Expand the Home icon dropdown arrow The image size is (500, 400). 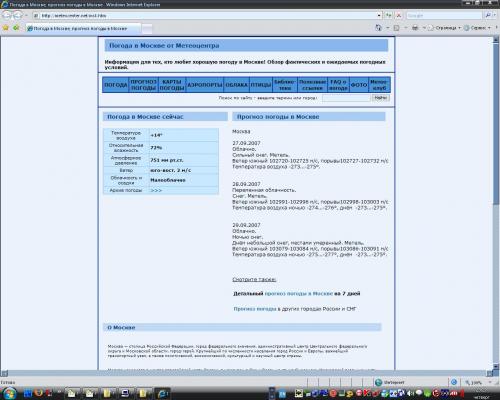[388, 28]
